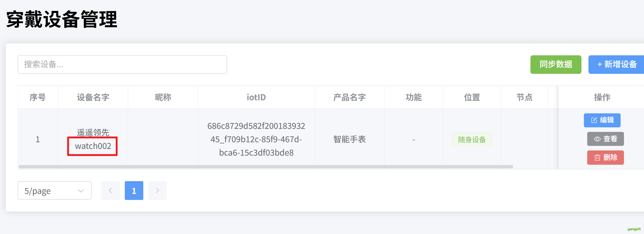Screen dimensions: 644x234
Task: Click the iotID value cell
Action: tap(256, 139)
